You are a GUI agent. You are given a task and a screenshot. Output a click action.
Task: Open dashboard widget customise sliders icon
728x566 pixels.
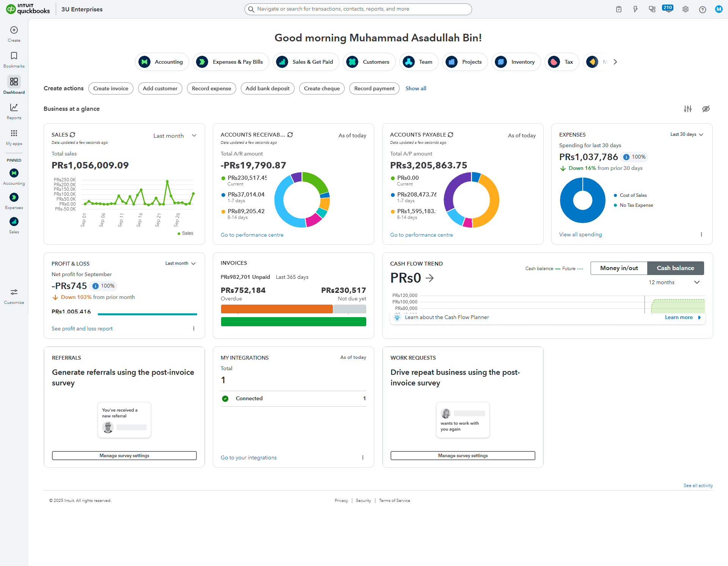coord(688,109)
